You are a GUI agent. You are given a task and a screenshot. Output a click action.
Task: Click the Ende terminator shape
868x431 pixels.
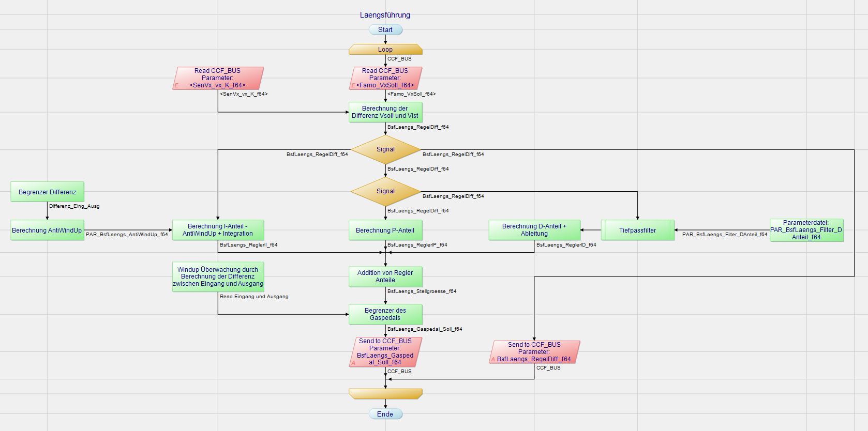385,414
